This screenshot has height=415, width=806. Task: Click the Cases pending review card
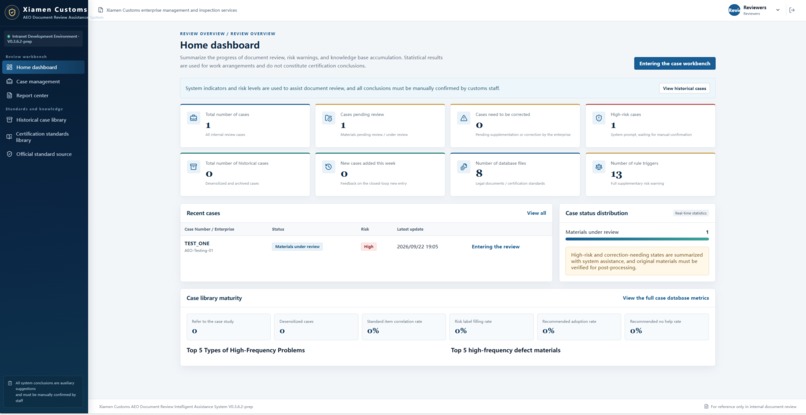click(380, 125)
